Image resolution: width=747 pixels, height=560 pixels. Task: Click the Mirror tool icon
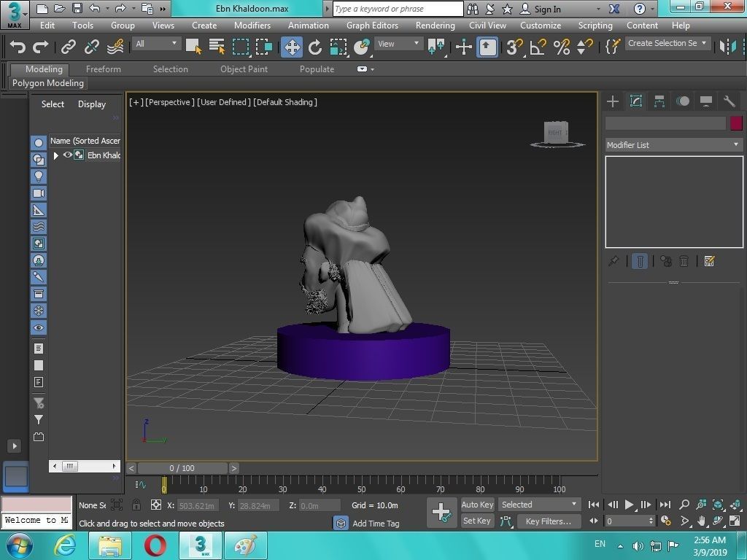click(x=728, y=47)
